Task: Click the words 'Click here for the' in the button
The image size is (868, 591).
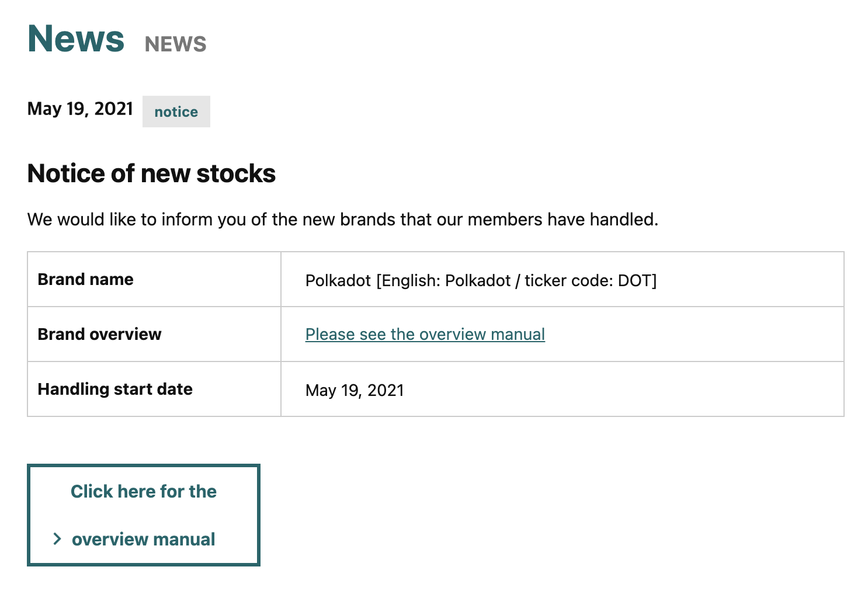Action: [x=144, y=492]
